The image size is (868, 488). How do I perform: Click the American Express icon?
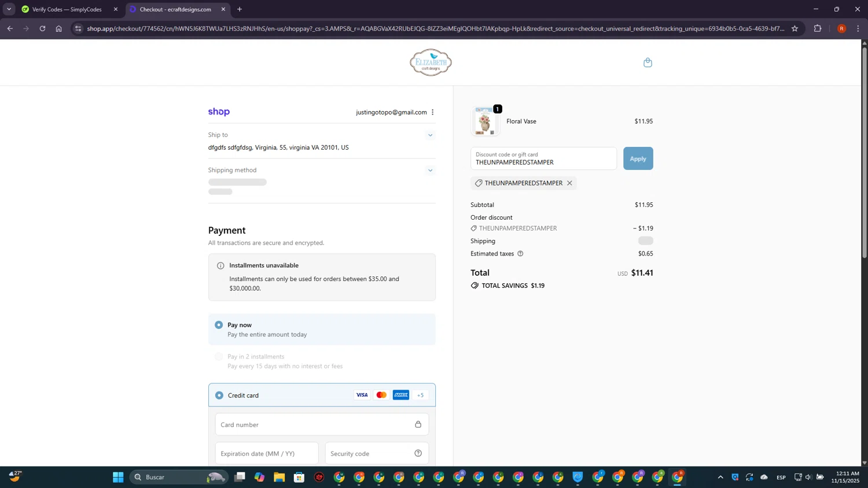tap(401, 395)
